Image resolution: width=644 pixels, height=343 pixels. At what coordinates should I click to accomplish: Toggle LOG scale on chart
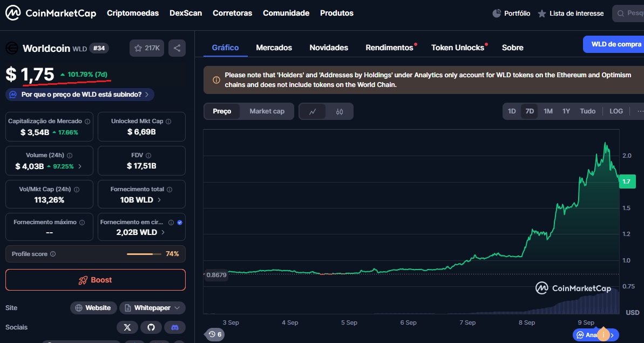616,111
